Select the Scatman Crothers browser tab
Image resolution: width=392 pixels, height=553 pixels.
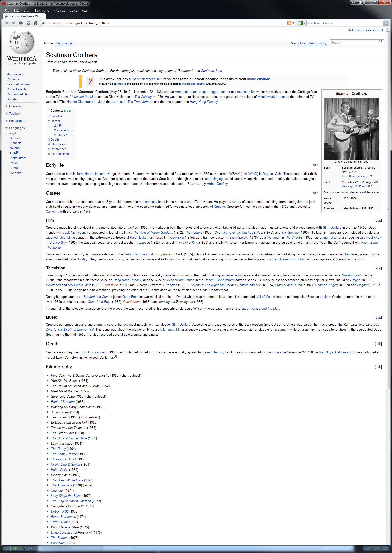point(24,16)
